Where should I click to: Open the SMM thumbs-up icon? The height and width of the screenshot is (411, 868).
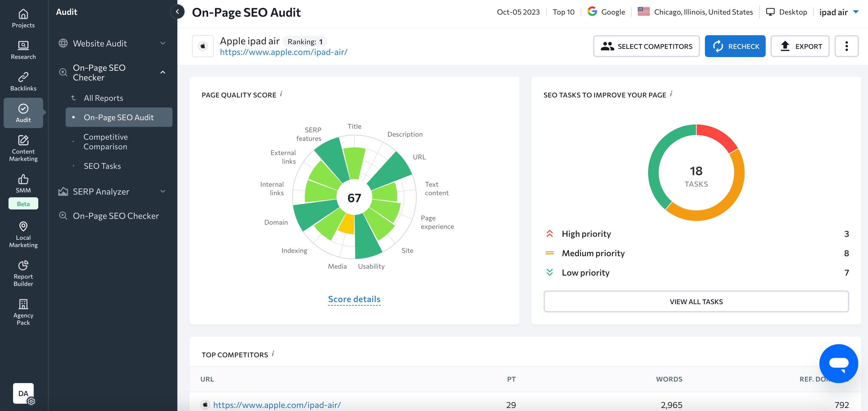(x=23, y=179)
